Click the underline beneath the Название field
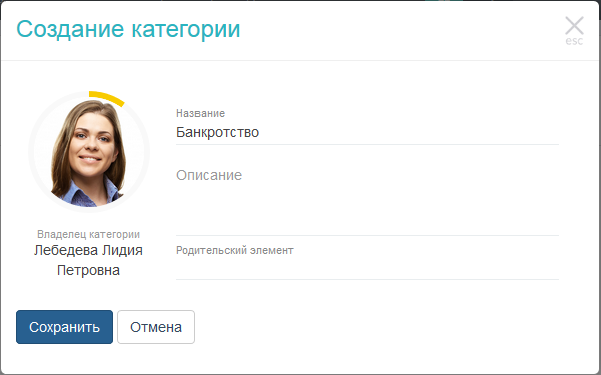Viewport: 601px width, 375px height. pyautogui.click(x=367, y=145)
